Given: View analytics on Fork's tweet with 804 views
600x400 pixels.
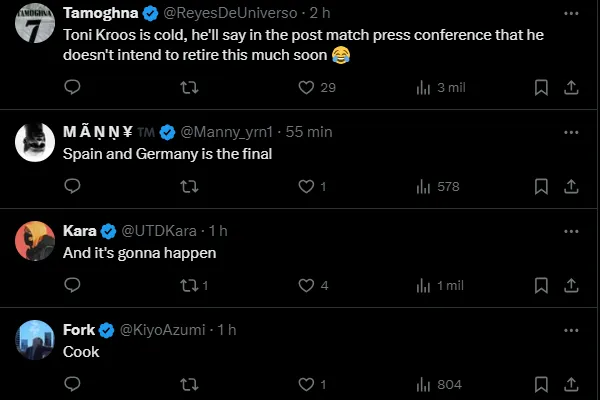Looking at the screenshot, I should (x=423, y=384).
